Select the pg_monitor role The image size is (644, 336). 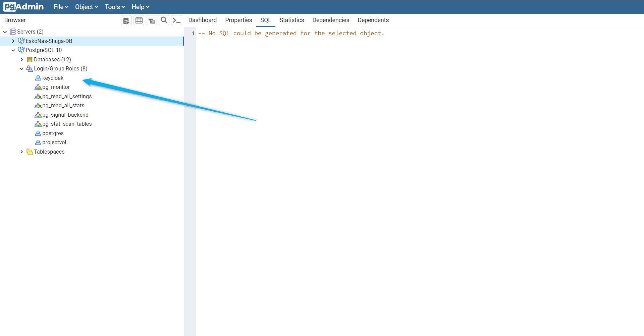[x=56, y=87]
